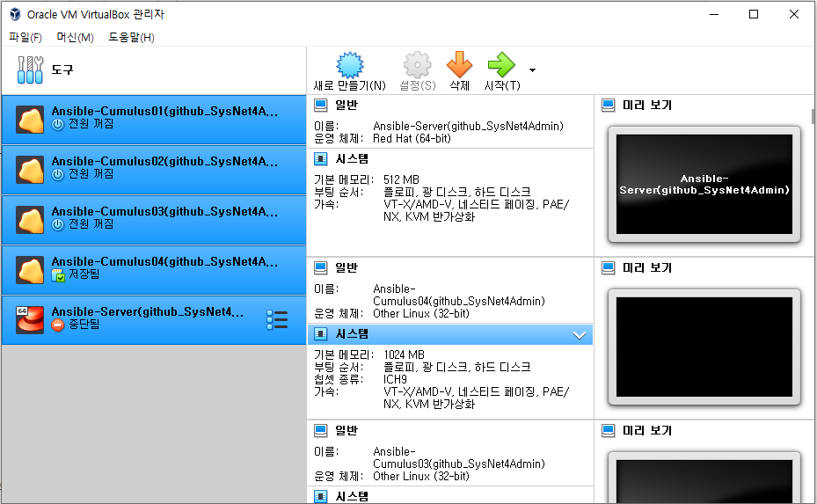This screenshot has height=504, width=817.
Task: Open the 파일(F) menu
Action: pyautogui.click(x=25, y=38)
